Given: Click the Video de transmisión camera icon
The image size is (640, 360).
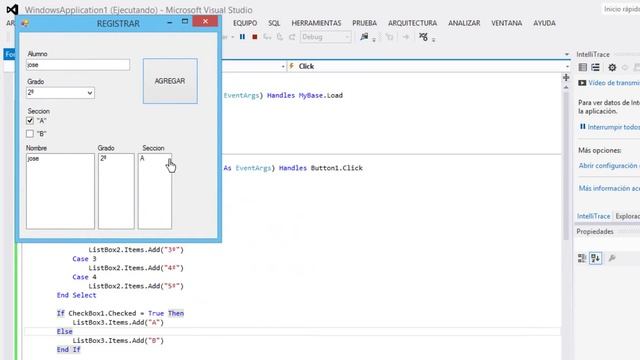Looking at the screenshot, I should (582, 83).
